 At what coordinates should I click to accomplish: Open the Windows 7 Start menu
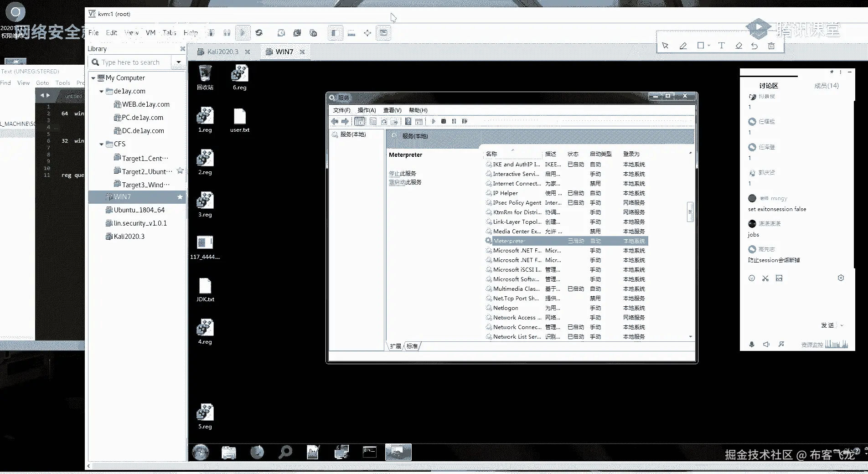[201, 452]
